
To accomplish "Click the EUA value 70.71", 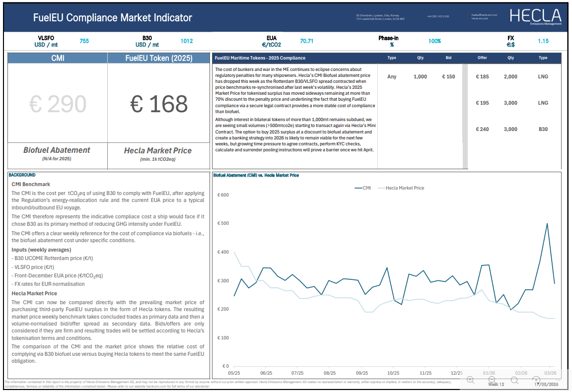I will point(307,41).
